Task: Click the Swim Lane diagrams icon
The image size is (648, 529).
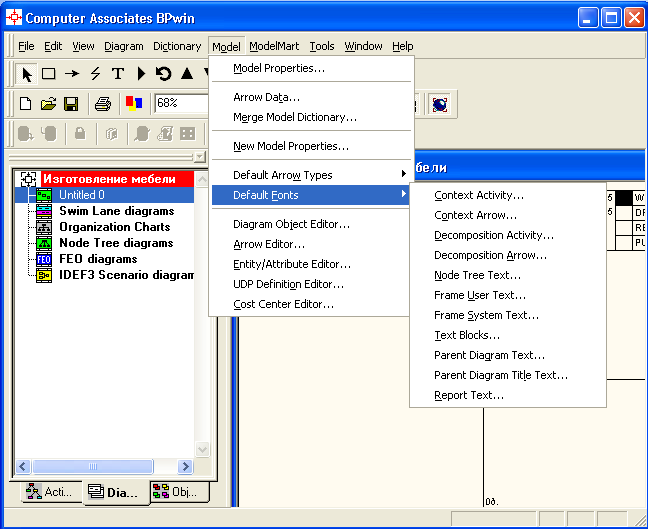Action: [44, 211]
